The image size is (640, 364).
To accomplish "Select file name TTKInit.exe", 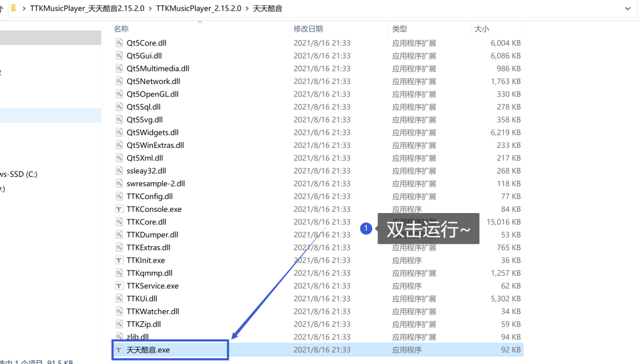I will click(x=146, y=260).
